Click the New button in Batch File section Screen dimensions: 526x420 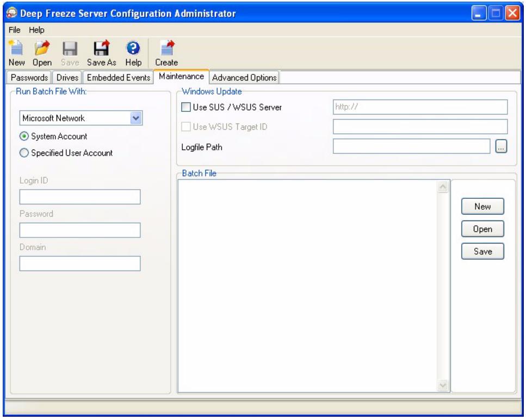click(x=482, y=206)
